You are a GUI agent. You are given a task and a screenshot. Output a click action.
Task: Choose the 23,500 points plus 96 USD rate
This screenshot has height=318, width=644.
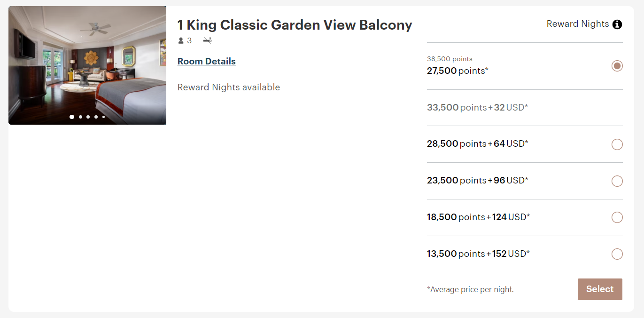617,181
